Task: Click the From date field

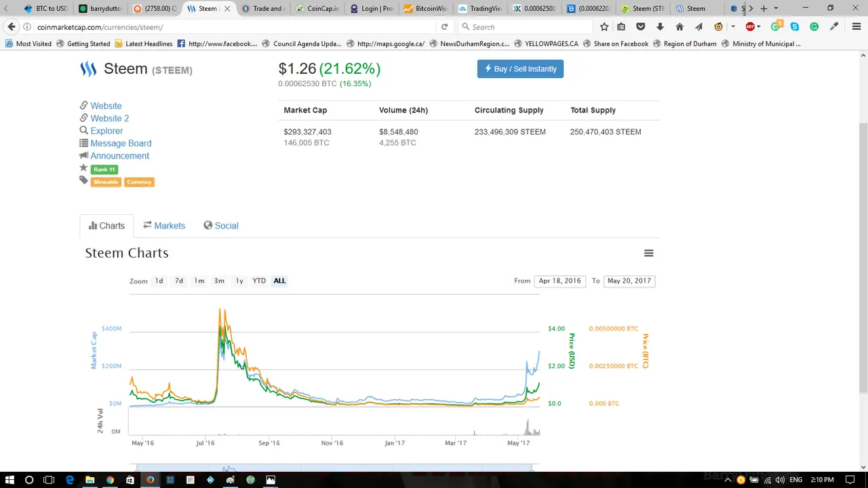Action: point(559,281)
